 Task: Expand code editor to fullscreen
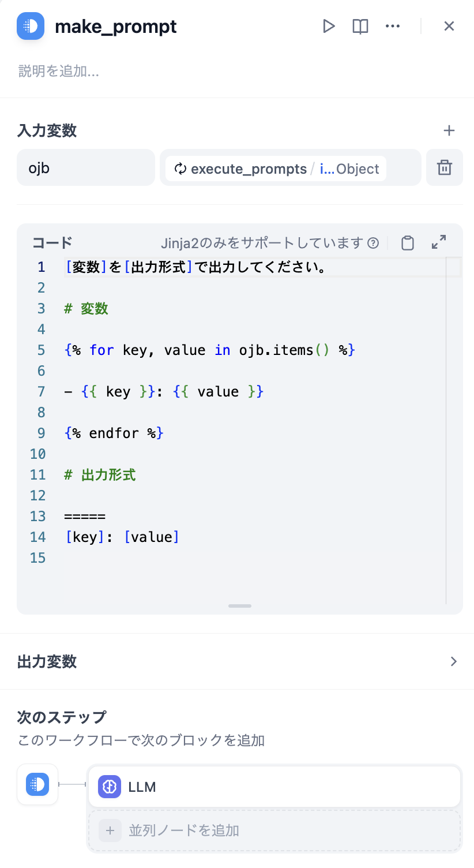439,242
